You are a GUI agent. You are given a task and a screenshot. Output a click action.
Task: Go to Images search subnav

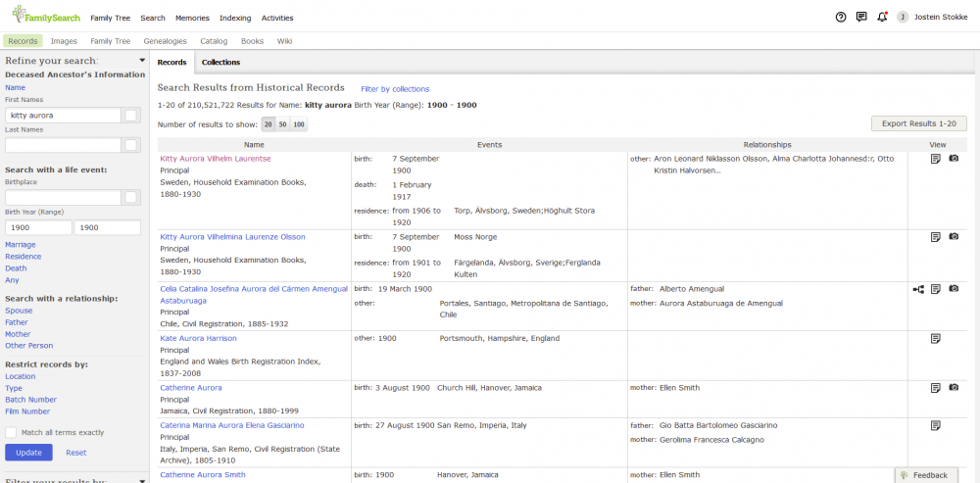(64, 41)
